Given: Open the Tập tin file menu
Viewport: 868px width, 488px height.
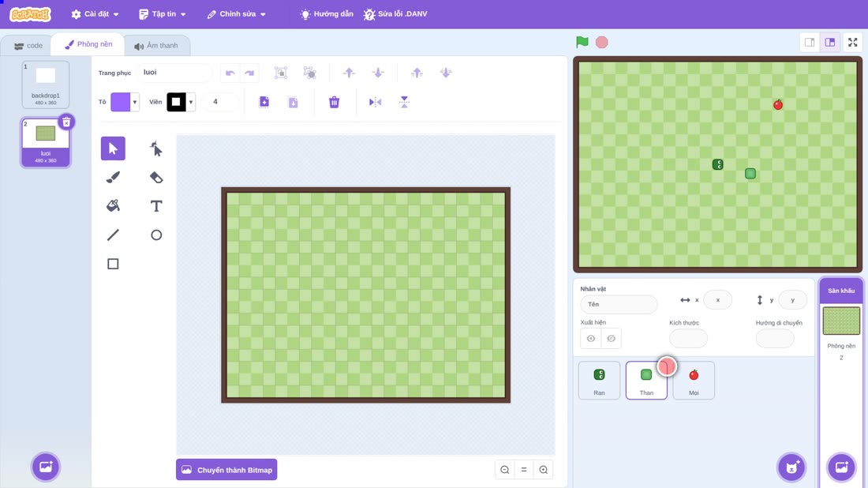Looking at the screenshot, I should (x=163, y=14).
